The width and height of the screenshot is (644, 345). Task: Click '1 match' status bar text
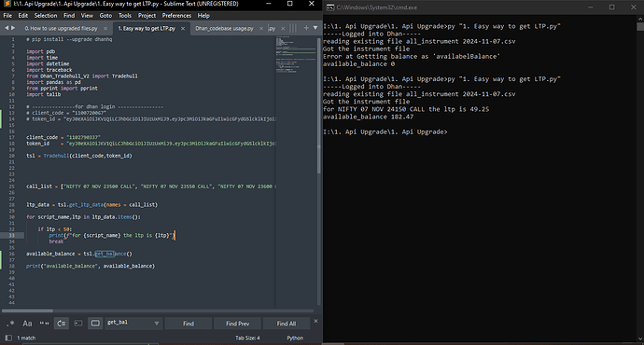(26, 338)
